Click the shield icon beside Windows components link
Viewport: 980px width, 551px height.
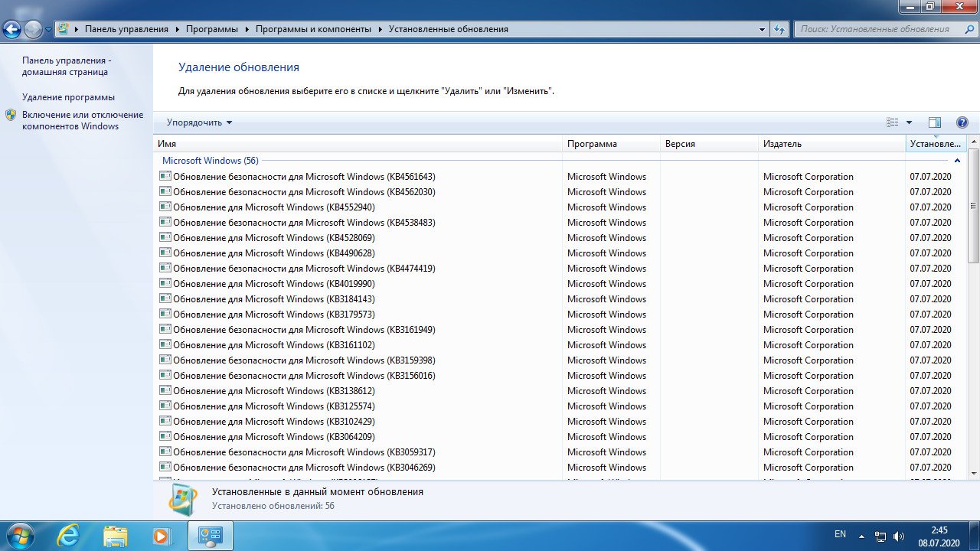point(11,115)
